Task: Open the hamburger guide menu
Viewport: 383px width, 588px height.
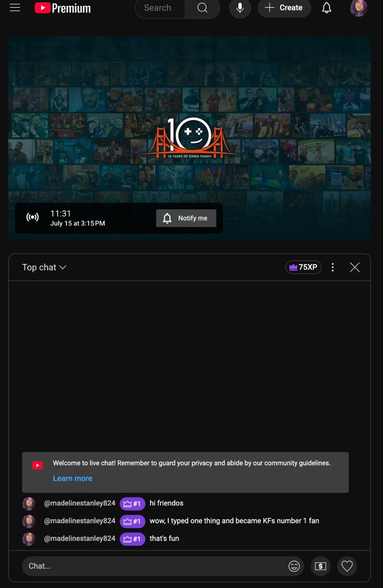Action: [15, 8]
